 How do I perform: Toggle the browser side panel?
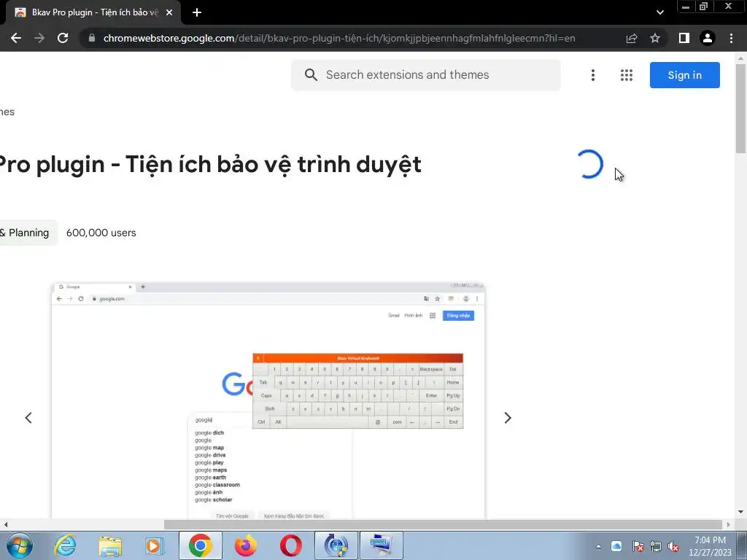pyautogui.click(x=684, y=38)
